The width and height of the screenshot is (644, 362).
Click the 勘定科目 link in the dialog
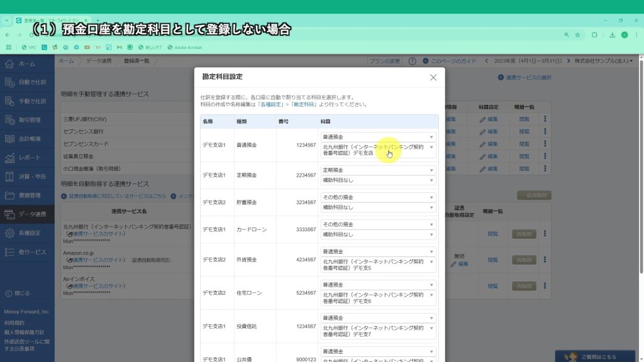[304, 105]
